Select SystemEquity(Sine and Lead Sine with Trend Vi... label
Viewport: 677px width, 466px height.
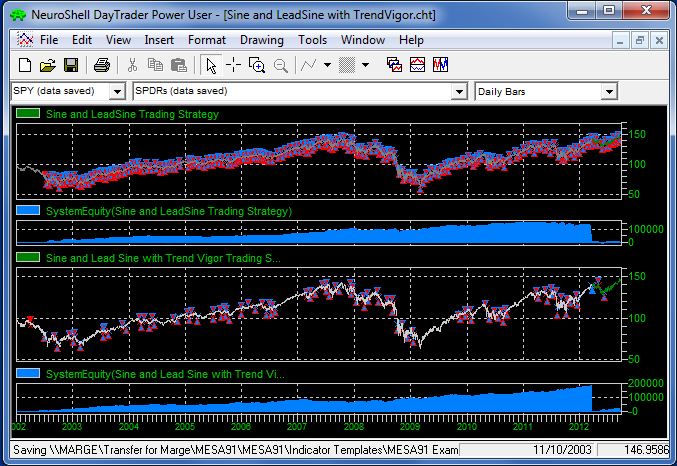[x=165, y=374]
